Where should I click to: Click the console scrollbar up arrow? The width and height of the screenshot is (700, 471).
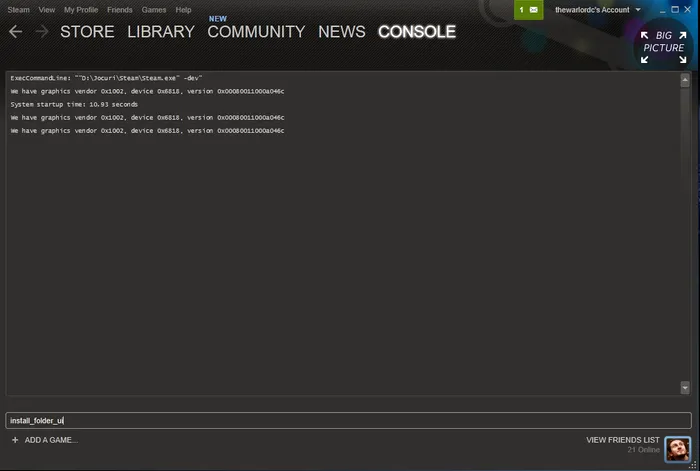[685, 81]
